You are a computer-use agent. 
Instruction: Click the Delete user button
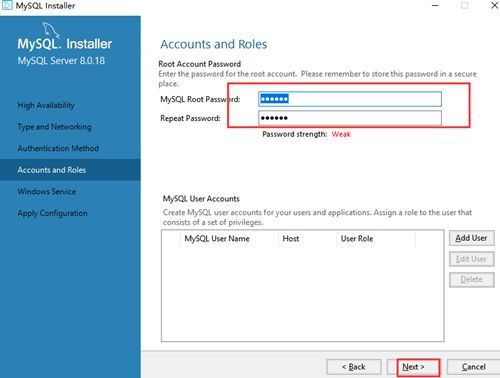(x=472, y=279)
